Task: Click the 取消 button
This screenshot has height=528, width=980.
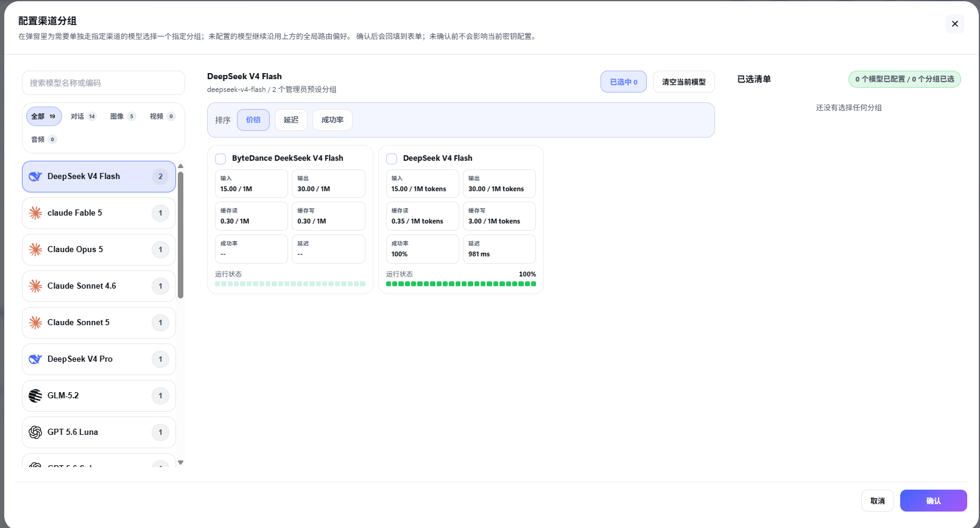Action: click(x=878, y=501)
